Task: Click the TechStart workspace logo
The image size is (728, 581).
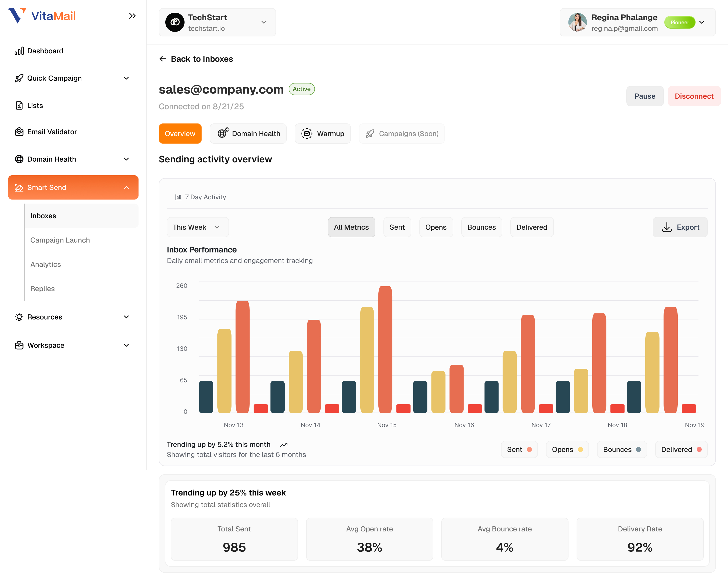Action: coord(175,22)
